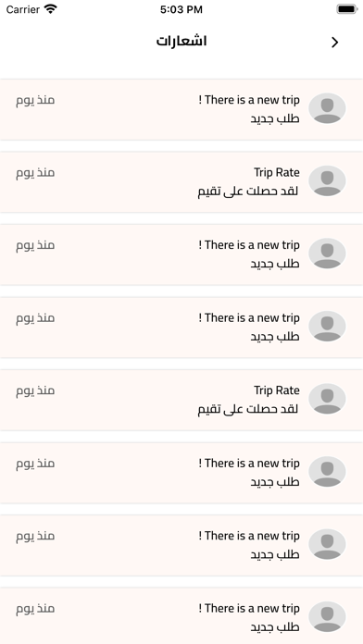This screenshot has width=363, height=644.
Task: Open the first 'There is a new trip' title
Action: click(x=249, y=100)
